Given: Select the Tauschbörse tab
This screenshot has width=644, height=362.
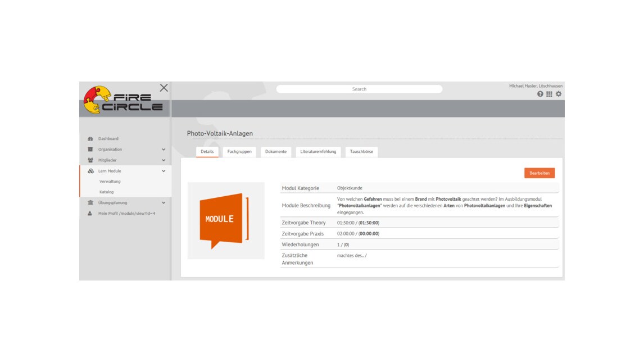Looking at the screenshot, I should [x=361, y=152].
